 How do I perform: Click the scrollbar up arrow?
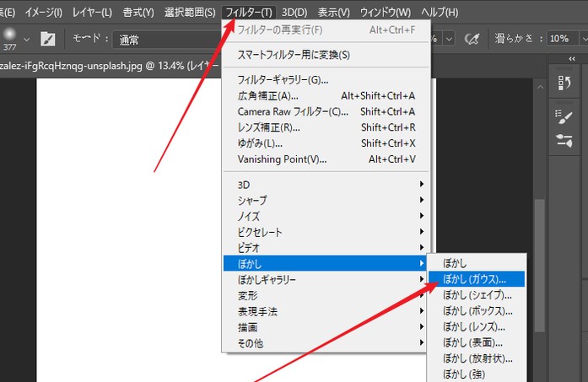tap(540, 88)
